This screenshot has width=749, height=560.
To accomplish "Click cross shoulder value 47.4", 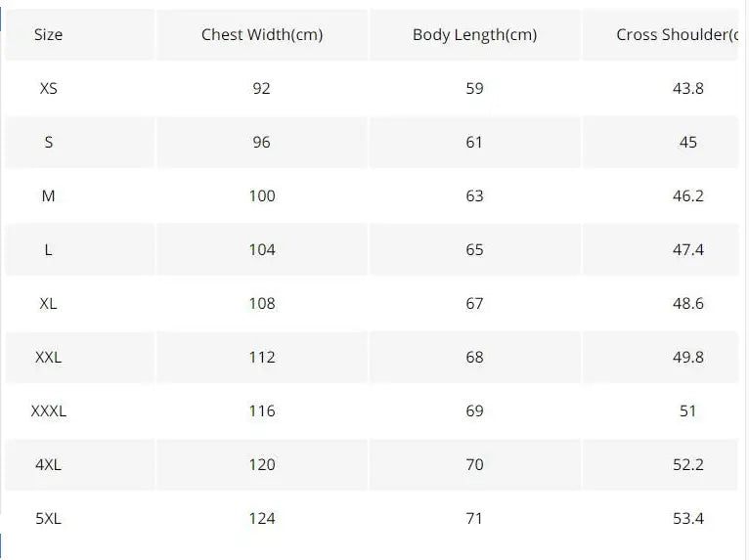I will tap(688, 249).
